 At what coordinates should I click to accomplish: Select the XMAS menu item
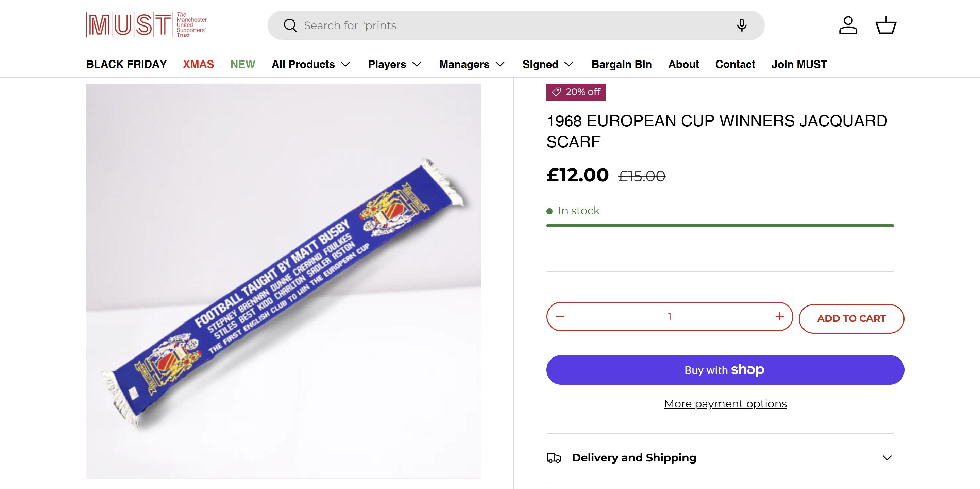[198, 64]
